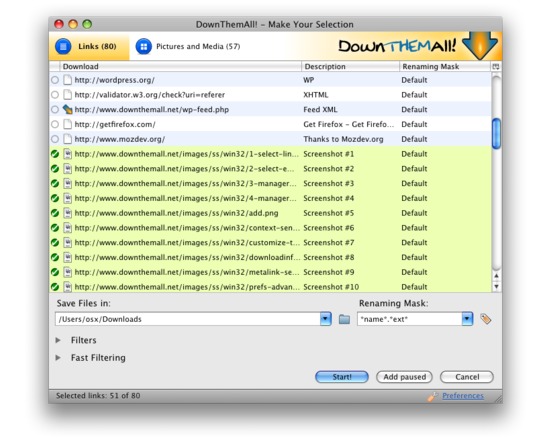550x440 pixels.
Task: Click image file icon of Screenshot #10
Action: click(67, 287)
